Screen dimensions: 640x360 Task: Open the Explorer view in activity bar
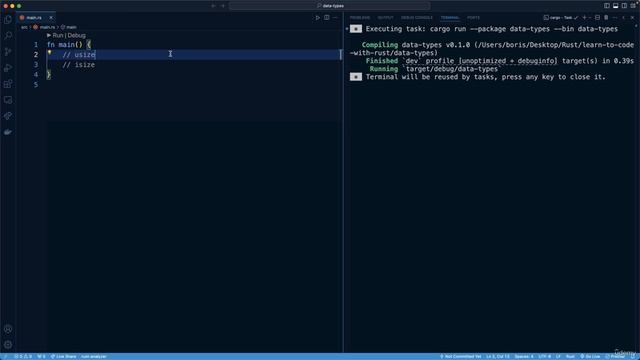(x=8, y=20)
